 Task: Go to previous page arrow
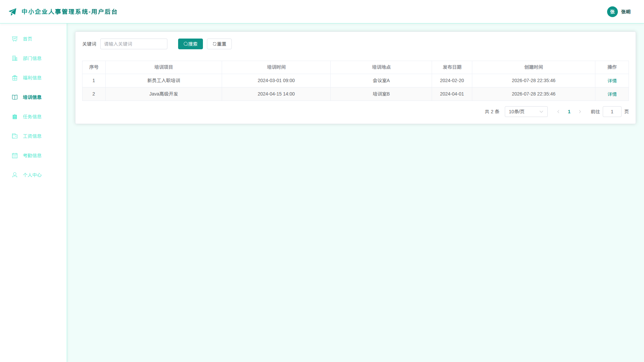[x=558, y=112]
